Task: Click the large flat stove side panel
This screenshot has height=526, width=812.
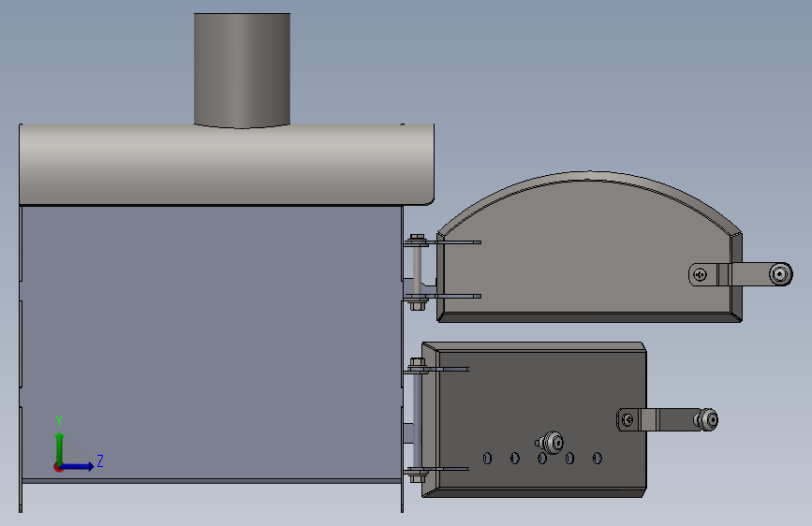Action: pyautogui.click(x=212, y=343)
